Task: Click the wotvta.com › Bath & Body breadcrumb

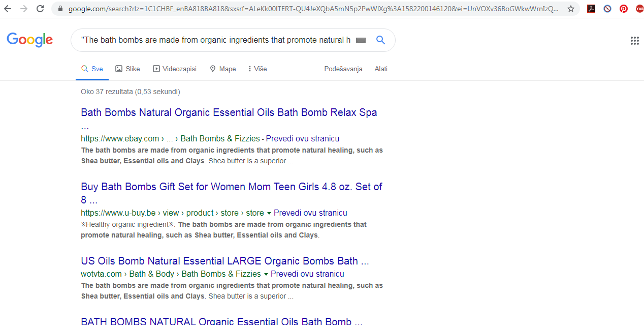Action: [x=127, y=274]
